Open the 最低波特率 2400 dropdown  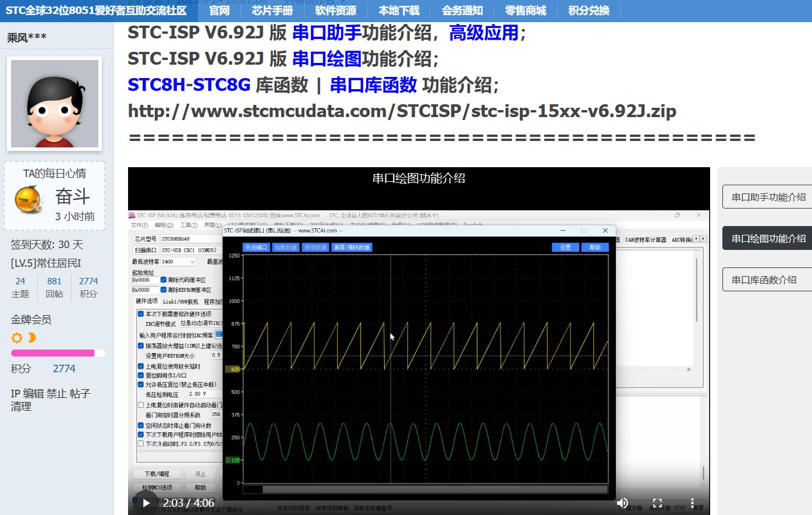click(179, 262)
